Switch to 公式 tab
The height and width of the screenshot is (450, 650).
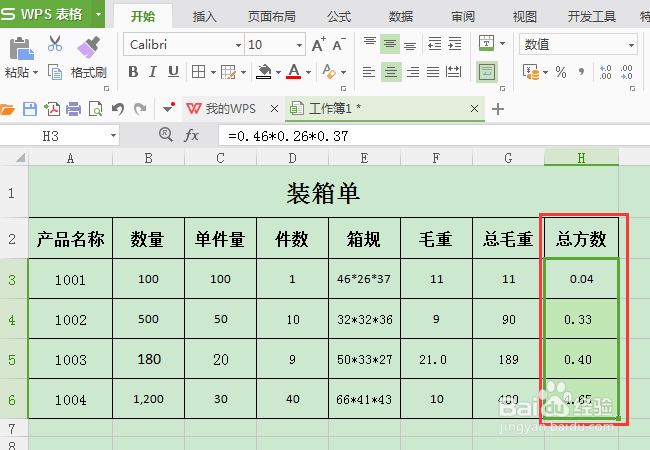click(x=339, y=17)
